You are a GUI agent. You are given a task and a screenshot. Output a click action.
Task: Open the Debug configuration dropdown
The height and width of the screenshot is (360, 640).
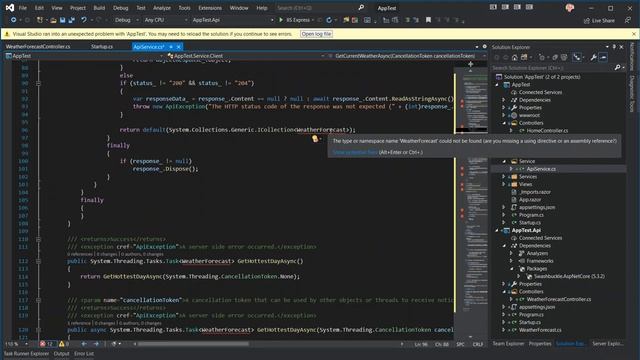click(x=126, y=20)
